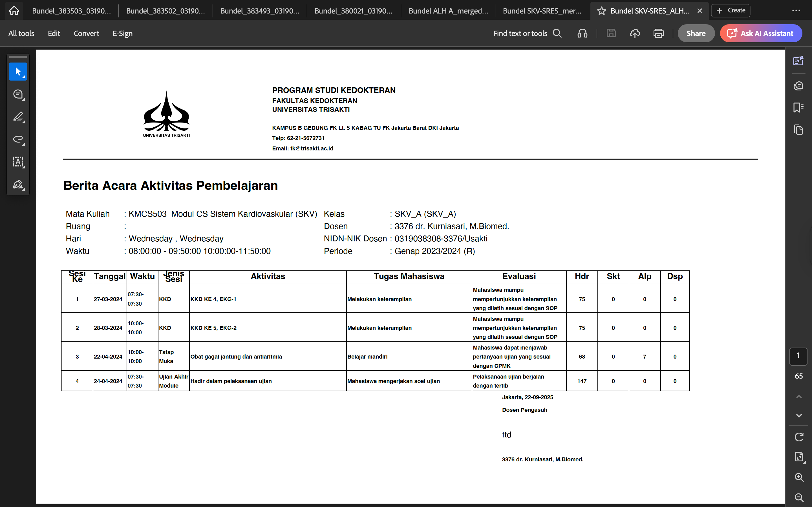This screenshot has height=507, width=812.
Task: Click the page number 1 field
Action: tap(798, 355)
